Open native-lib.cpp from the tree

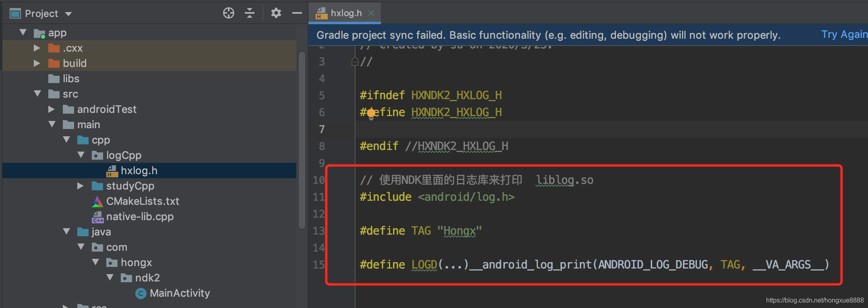140,216
